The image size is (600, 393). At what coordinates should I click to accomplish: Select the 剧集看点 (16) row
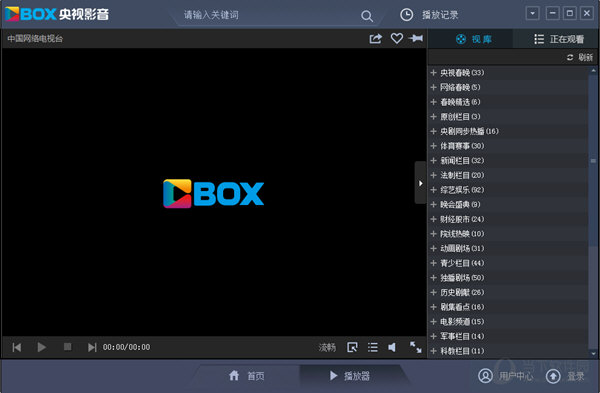(x=508, y=307)
